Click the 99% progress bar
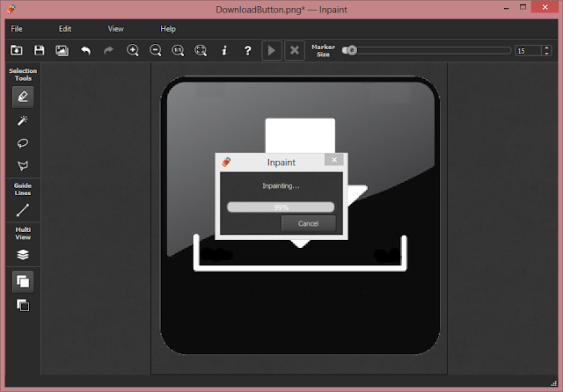The image size is (563, 392). pos(281,207)
